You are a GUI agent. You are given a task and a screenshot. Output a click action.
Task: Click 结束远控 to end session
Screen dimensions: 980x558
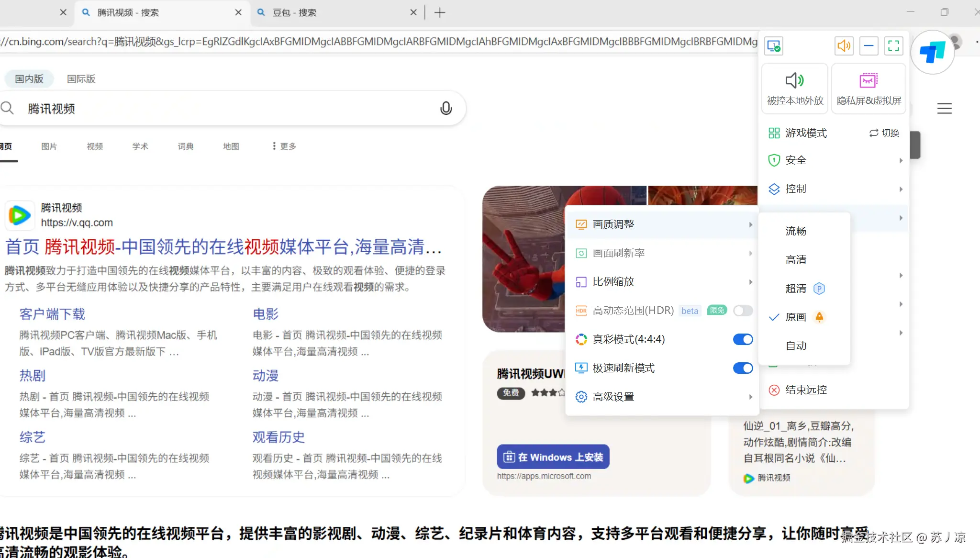(x=806, y=390)
